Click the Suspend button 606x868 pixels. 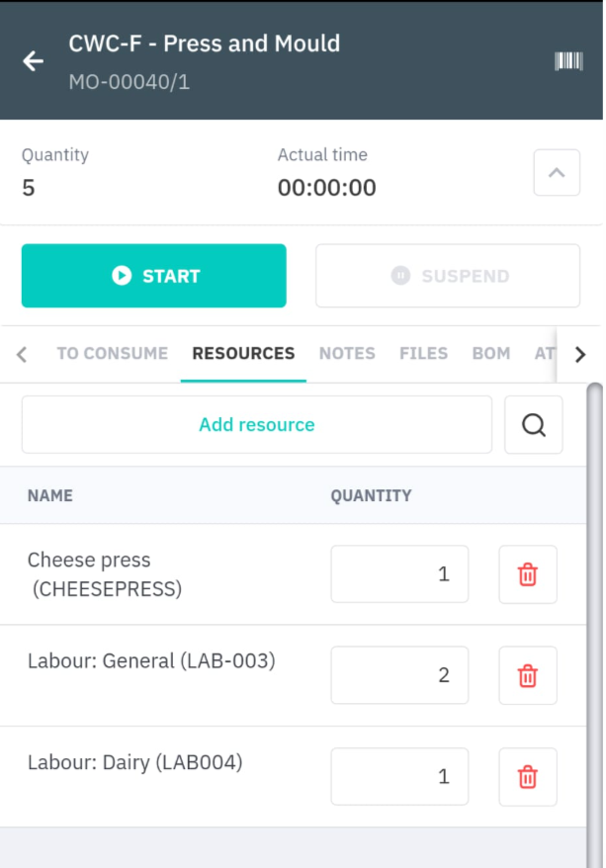pyautogui.click(x=448, y=276)
